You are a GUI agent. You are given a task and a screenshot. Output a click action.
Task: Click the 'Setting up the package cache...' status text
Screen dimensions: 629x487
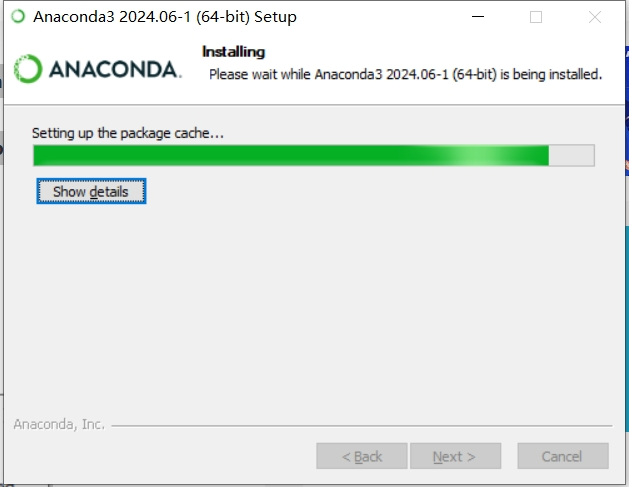point(128,133)
